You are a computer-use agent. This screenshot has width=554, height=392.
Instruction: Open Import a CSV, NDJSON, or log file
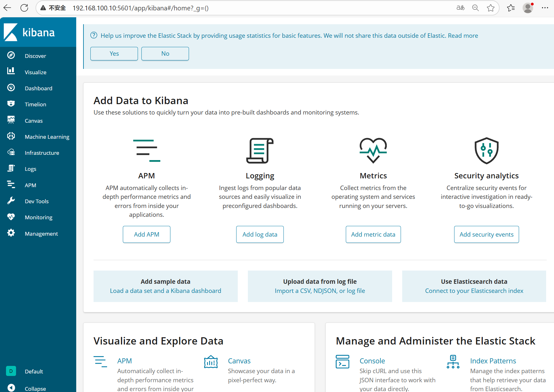pyautogui.click(x=320, y=291)
